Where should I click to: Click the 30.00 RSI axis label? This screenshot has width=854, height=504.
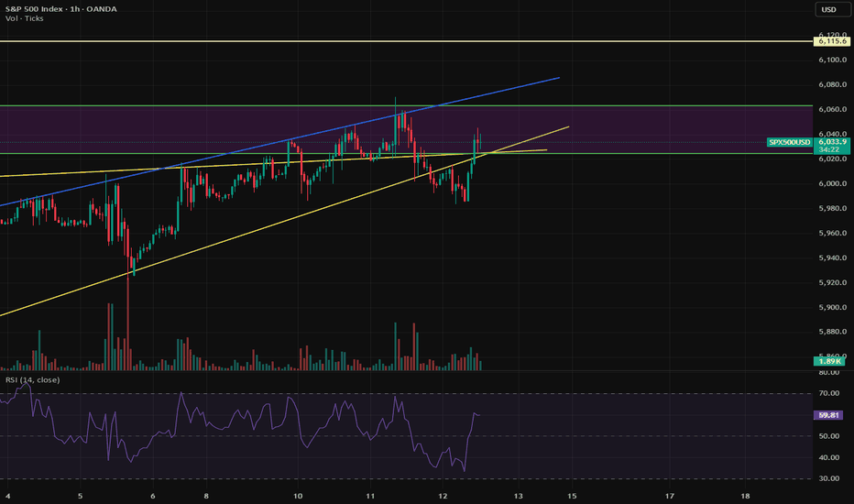click(829, 479)
